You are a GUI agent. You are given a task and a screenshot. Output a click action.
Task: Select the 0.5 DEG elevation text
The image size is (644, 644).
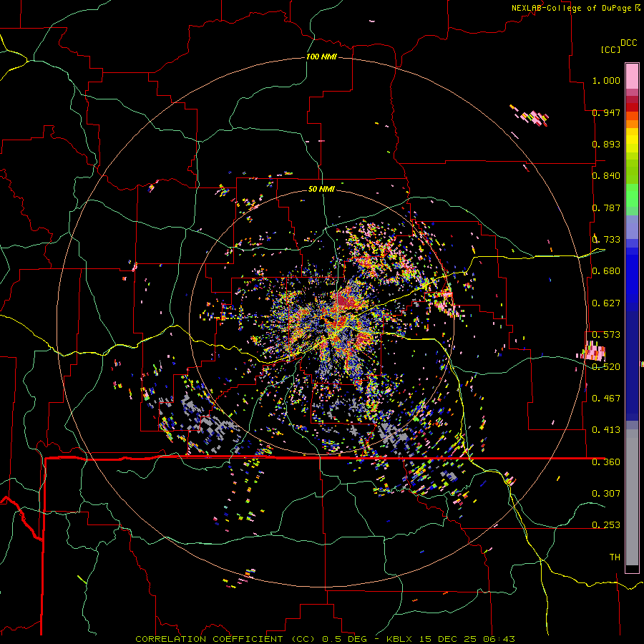[x=346, y=639]
